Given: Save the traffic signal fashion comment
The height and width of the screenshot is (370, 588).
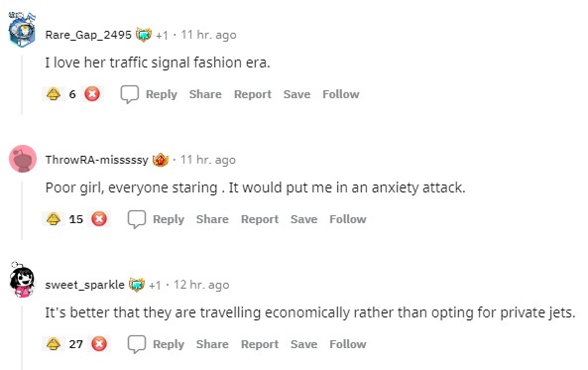Looking at the screenshot, I should tap(296, 94).
